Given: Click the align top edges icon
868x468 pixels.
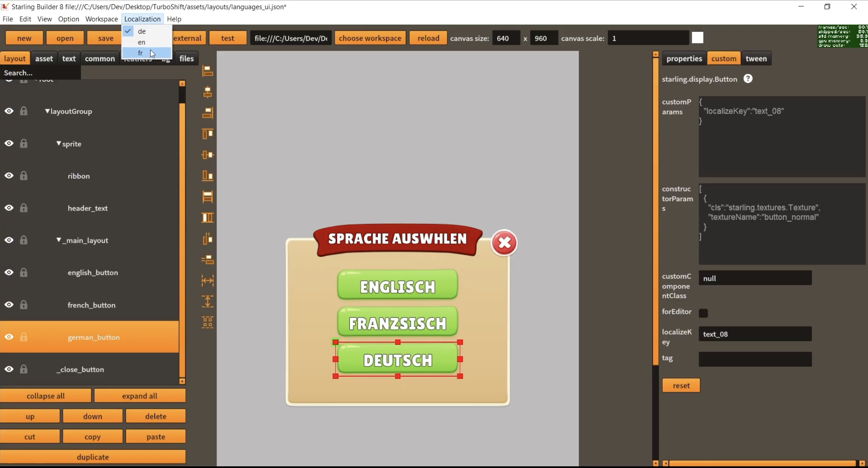Looking at the screenshot, I should (207, 134).
